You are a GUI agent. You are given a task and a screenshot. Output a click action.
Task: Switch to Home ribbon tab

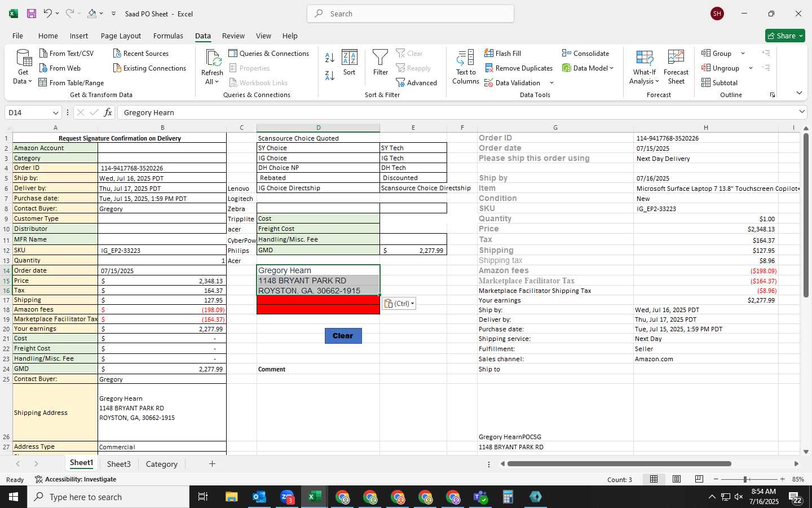[x=48, y=36]
